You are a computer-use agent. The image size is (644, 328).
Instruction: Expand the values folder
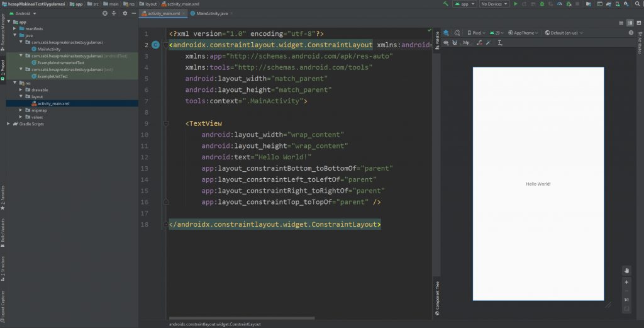21,116
